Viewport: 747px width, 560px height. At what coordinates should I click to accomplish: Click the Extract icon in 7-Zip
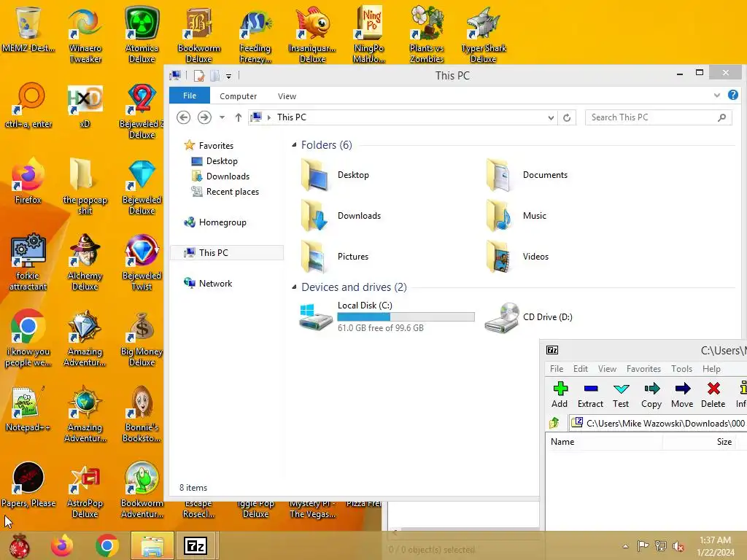[x=590, y=389]
